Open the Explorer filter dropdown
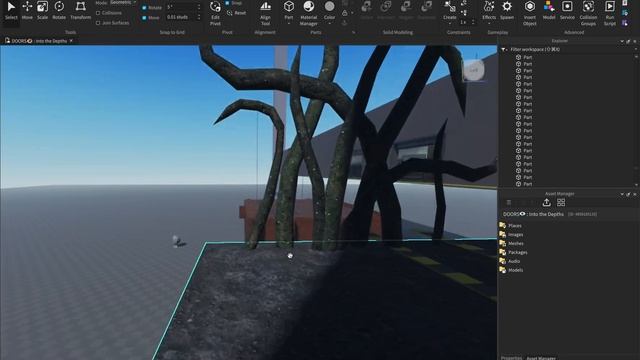This screenshot has width=640, height=360. click(504, 49)
